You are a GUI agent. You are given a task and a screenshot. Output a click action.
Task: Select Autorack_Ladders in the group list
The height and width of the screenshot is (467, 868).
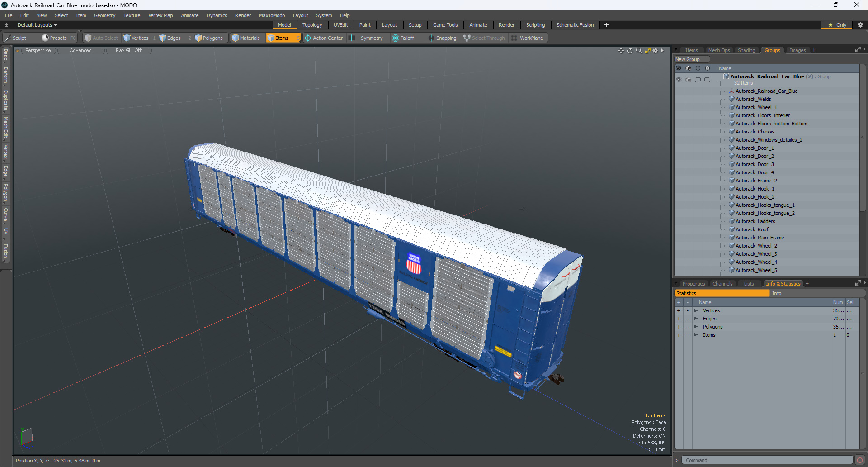pyautogui.click(x=755, y=221)
